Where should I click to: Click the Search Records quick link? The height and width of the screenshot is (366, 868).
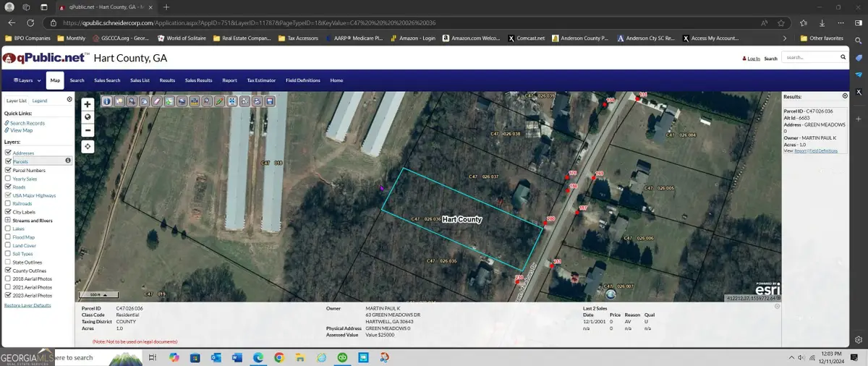(x=27, y=123)
